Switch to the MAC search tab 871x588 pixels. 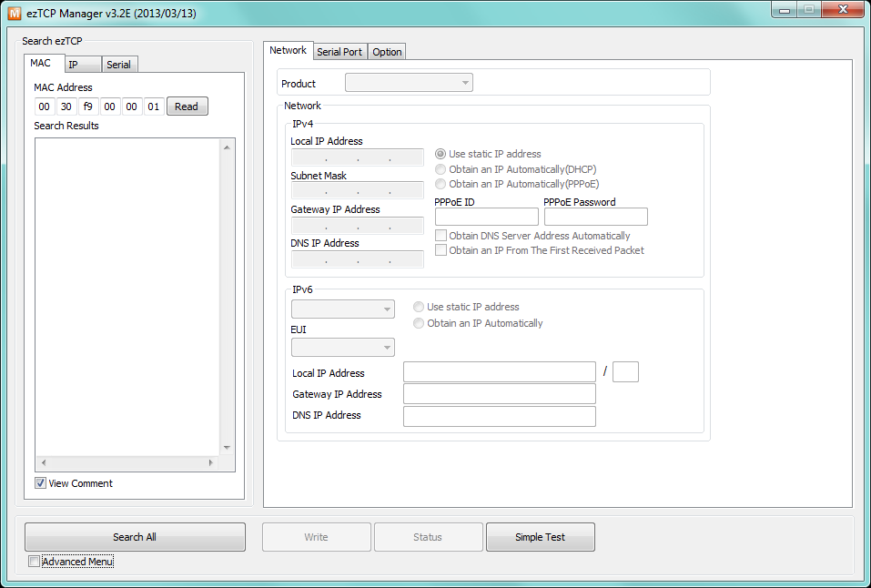tap(44, 63)
